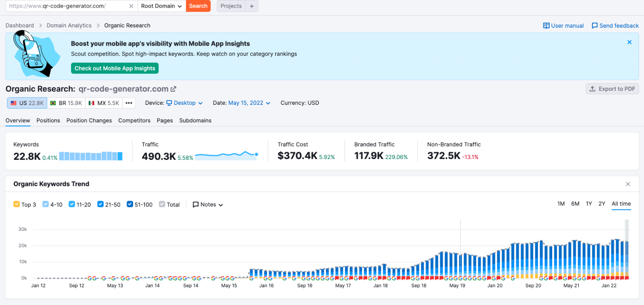Open the Subdomains tab

195,120
